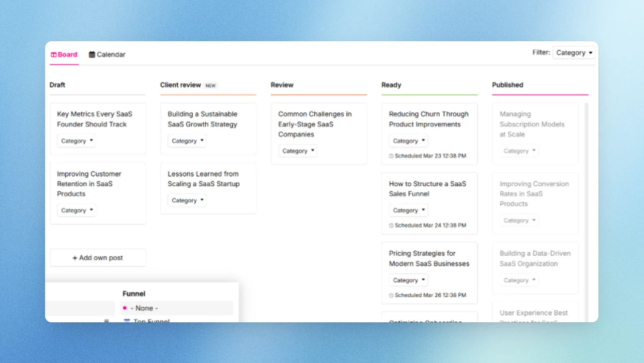Expand Category dropdown on Improving Customer Retention card

coord(77,211)
